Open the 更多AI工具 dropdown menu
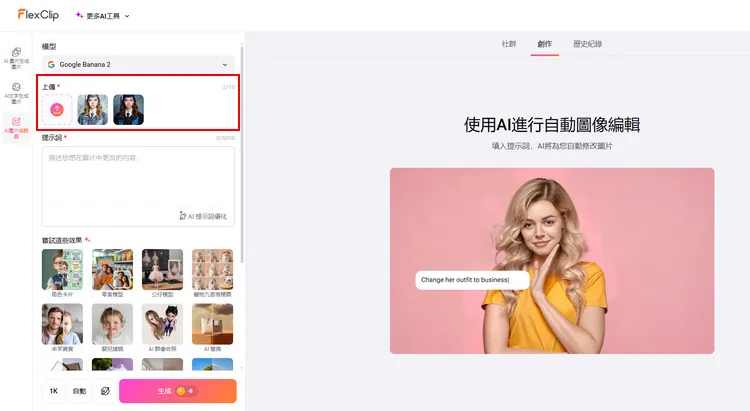The height and width of the screenshot is (411, 750). 103,16
